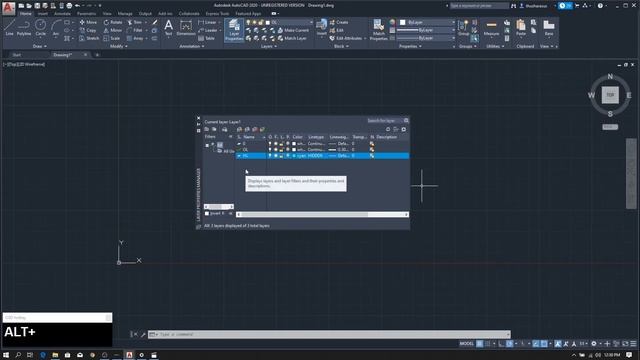Click the Move tool in Modify panel
The width and height of the screenshot is (640, 360).
click(88, 22)
